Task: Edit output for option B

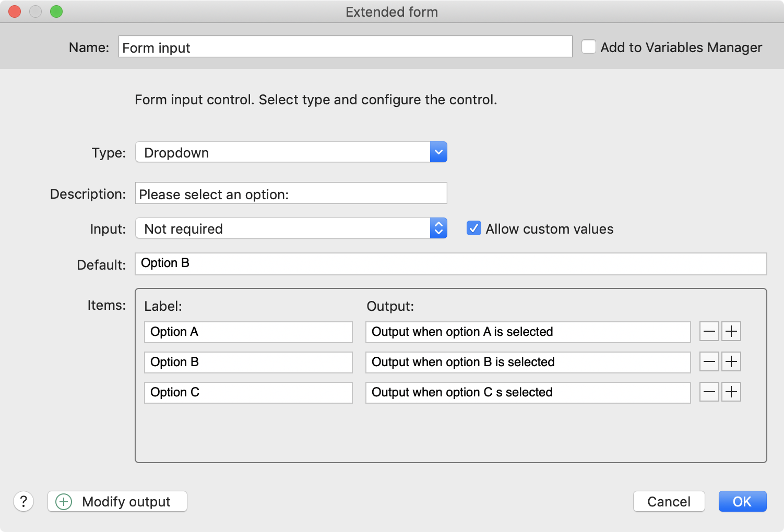Action: pos(528,362)
